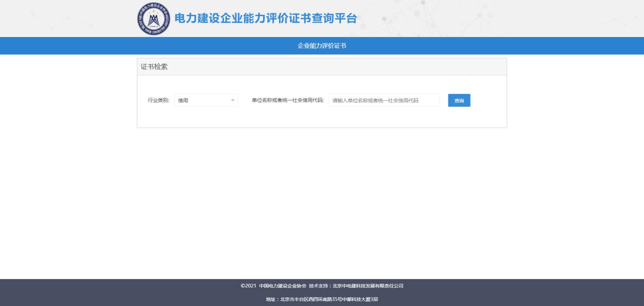The width and height of the screenshot is (644, 306).
Task: Click the 电力建设企业能力评价证书查询平台 title
Action: 266,19
